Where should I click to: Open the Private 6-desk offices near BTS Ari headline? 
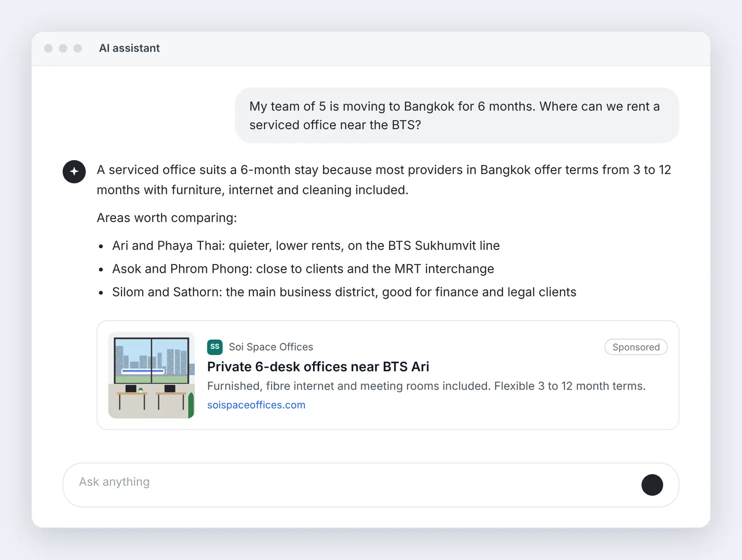point(318,367)
